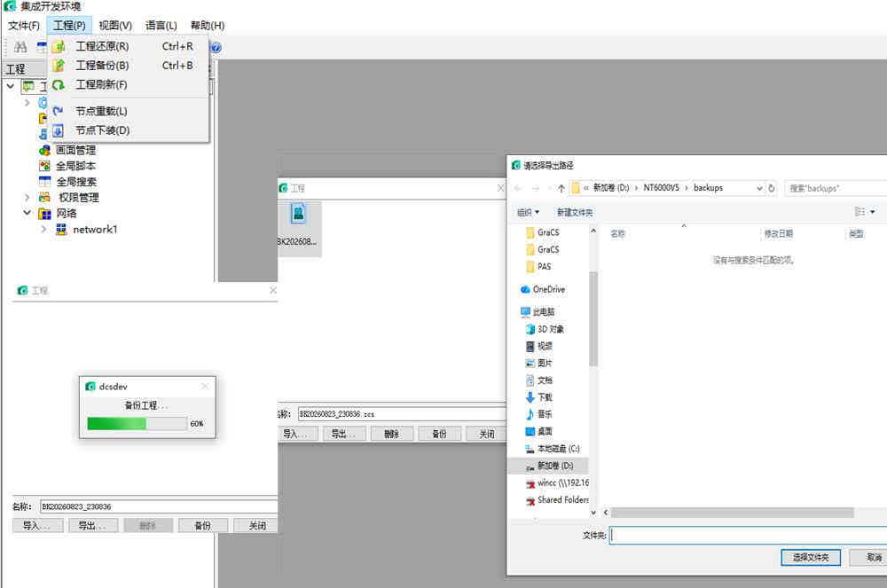Click the 工程备份 folder icon in menu
The height and width of the screenshot is (588, 887).
point(59,66)
